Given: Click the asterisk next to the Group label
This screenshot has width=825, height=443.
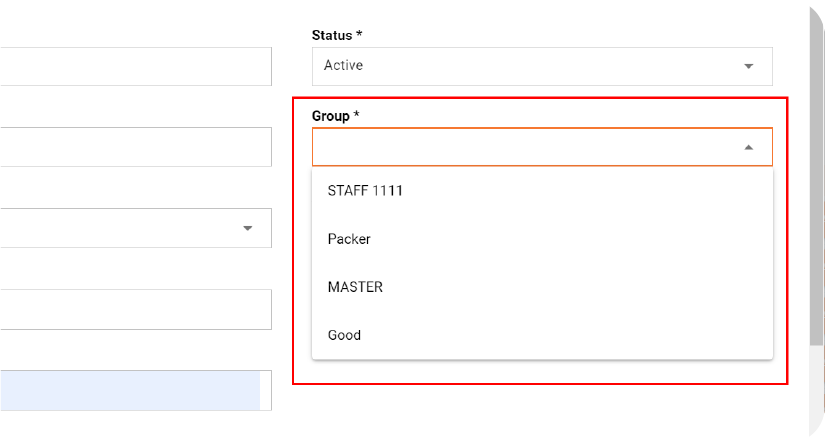Looking at the screenshot, I should coord(356,114).
